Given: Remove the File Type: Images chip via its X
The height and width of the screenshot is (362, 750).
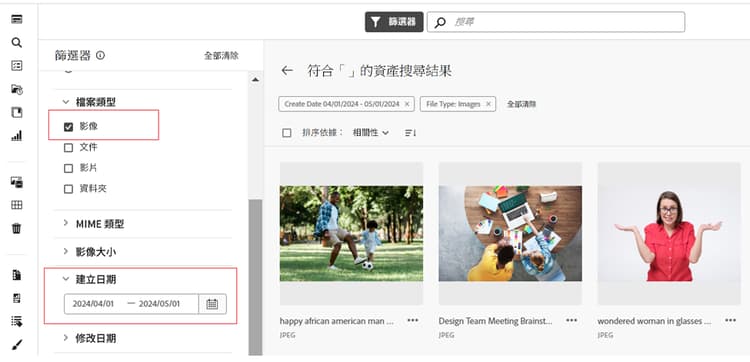Looking at the screenshot, I should point(488,104).
